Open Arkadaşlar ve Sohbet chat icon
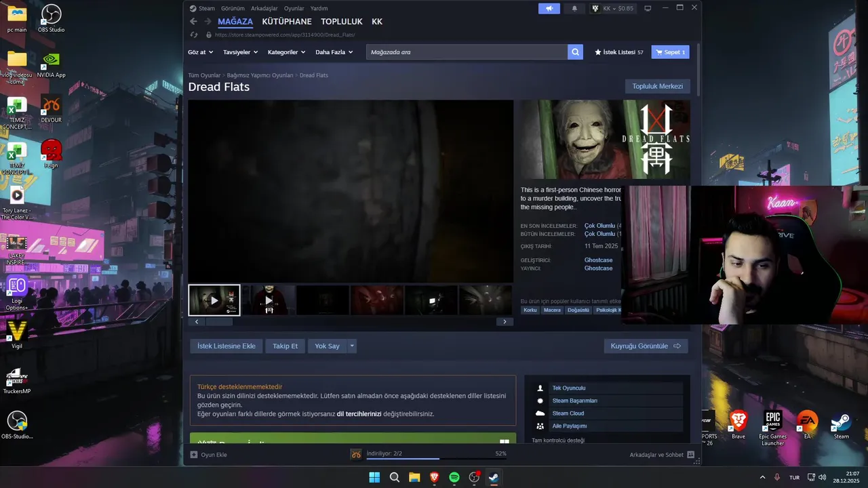 click(x=690, y=455)
